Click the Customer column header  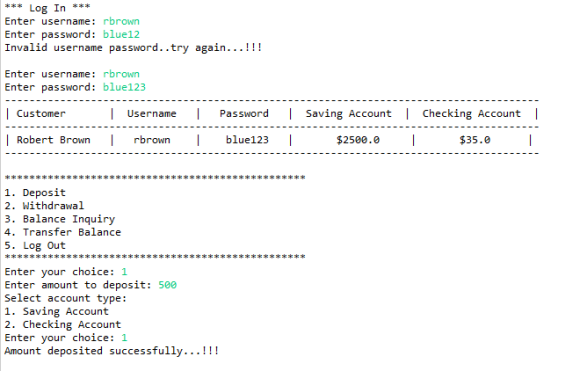coord(41,114)
